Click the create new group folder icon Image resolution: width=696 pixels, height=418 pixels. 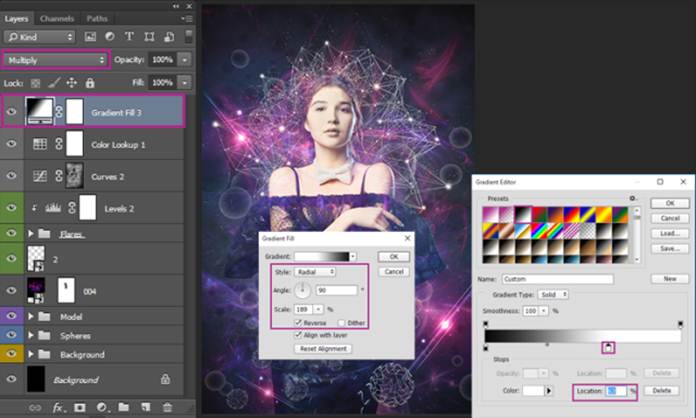click(122, 407)
